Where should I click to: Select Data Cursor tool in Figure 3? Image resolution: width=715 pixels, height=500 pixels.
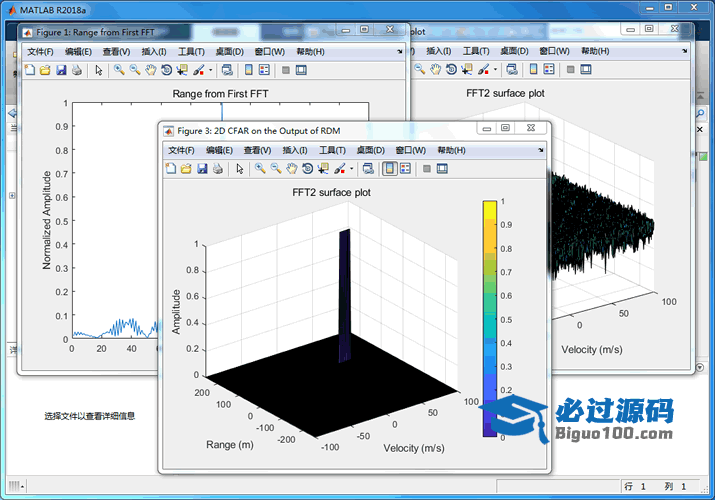tap(323, 168)
